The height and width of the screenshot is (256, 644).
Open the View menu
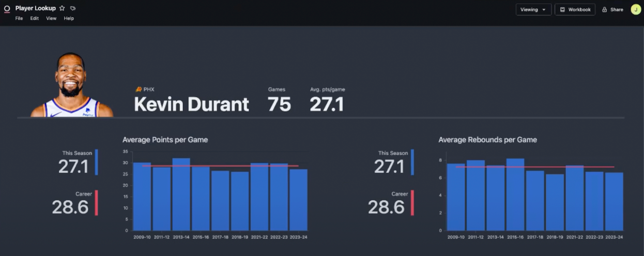[x=51, y=18]
